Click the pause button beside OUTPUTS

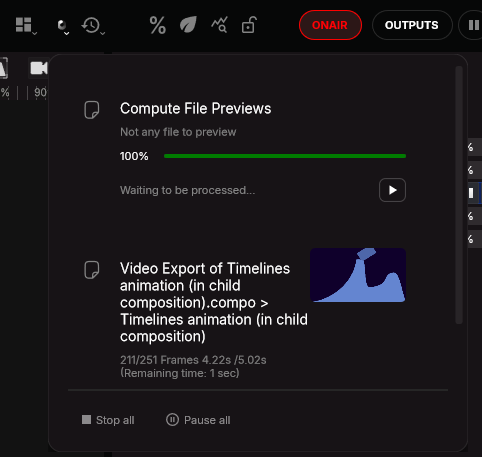pos(473,25)
